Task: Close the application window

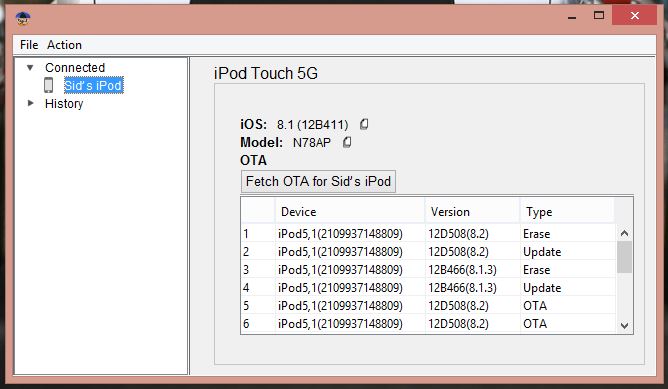Action: click(x=634, y=16)
